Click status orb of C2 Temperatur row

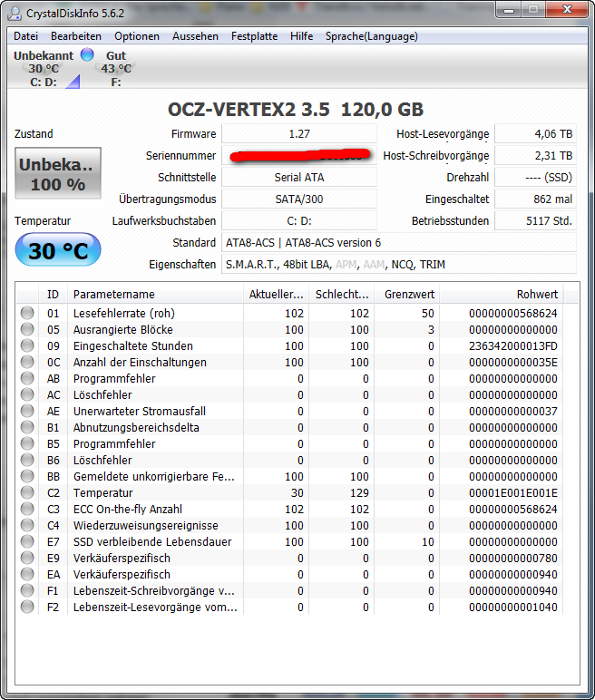pos(27,492)
